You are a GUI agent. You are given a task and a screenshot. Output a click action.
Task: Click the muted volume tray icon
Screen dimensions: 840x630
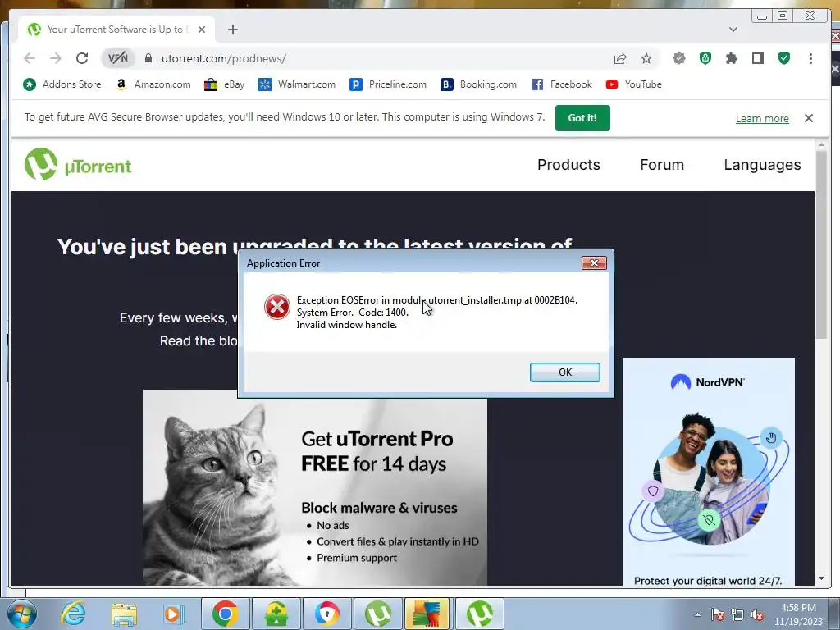point(757,614)
